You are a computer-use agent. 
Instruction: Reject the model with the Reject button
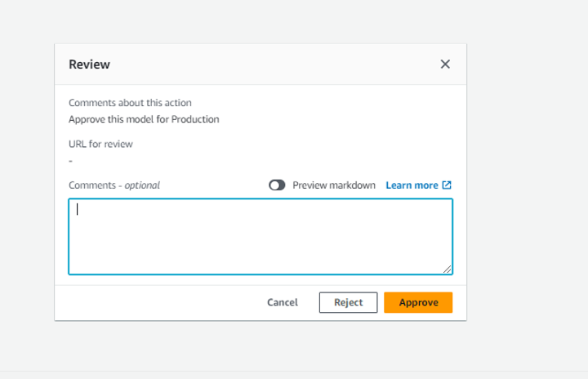point(348,302)
